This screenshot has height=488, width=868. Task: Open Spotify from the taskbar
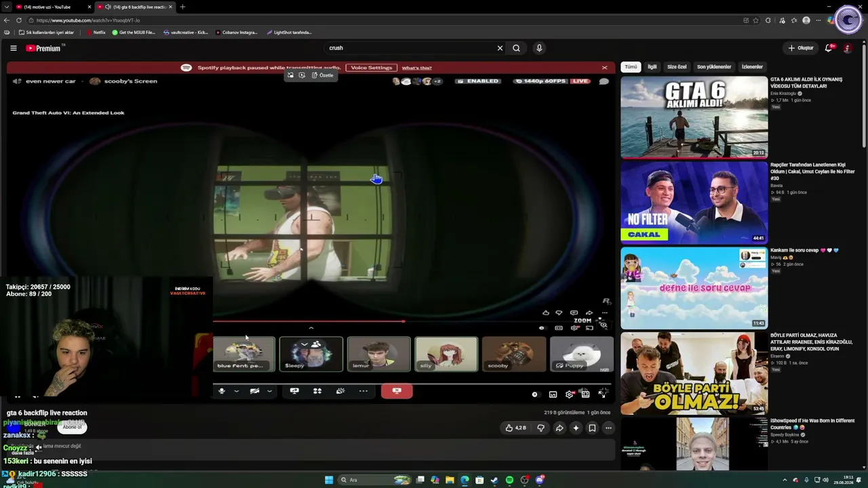point(509,480)
